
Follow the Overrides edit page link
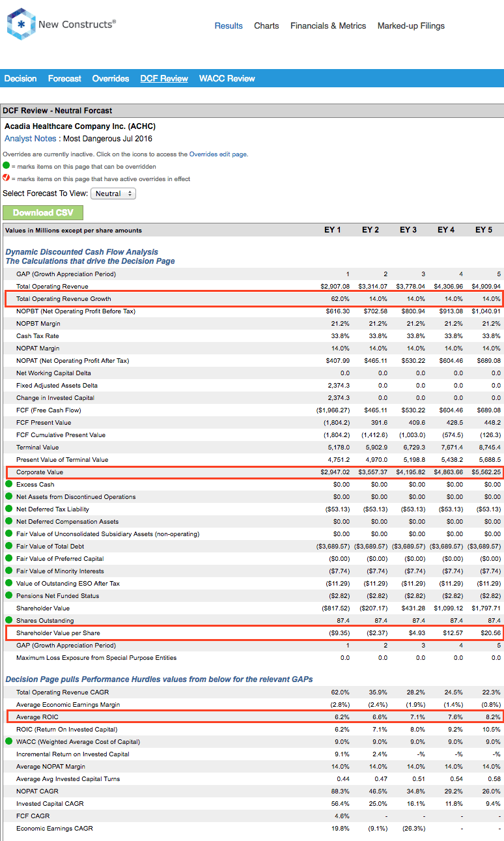click(x=217, y=154)
